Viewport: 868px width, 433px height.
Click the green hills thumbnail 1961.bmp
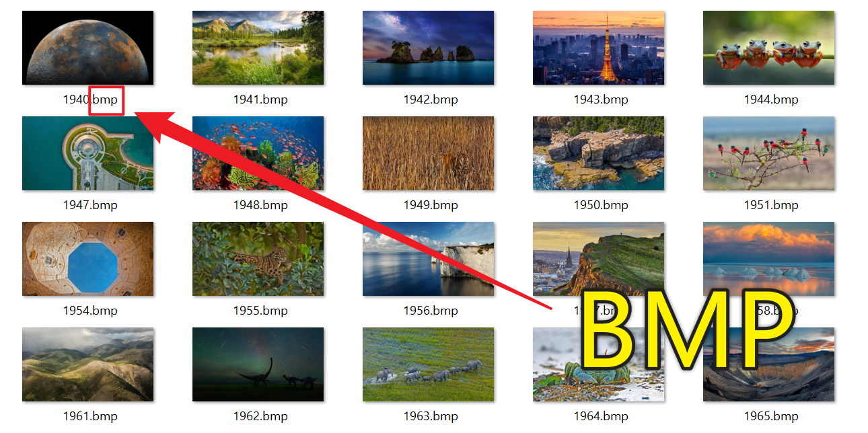(x=87, y=364)
